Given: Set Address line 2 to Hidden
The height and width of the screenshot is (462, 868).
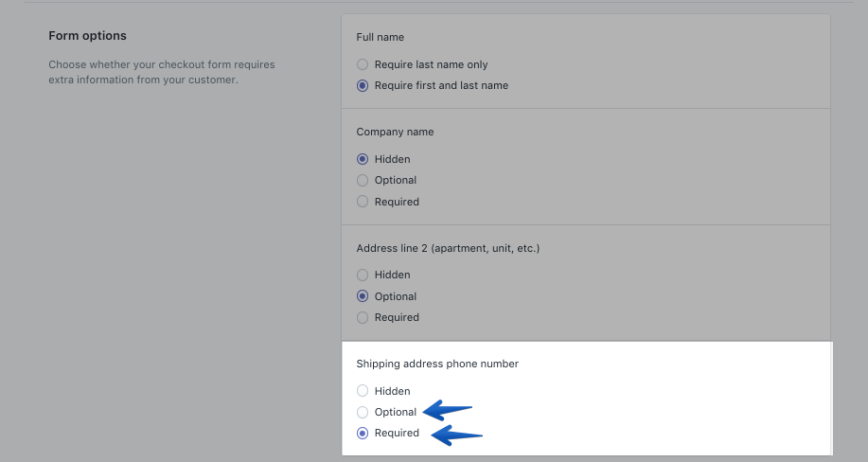Looking at the screenshot, I should click(363, 275).
